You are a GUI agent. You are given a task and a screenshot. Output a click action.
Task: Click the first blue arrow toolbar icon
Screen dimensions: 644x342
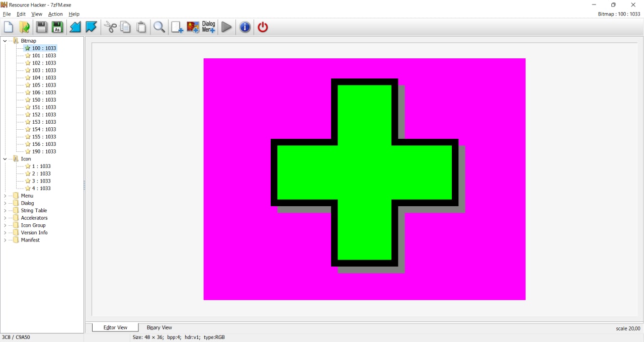click(x=75, y=27)
